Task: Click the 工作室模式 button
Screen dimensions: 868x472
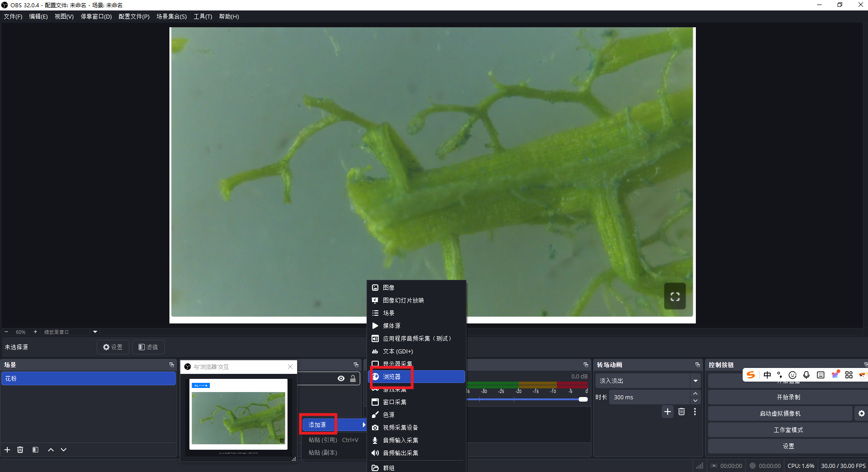Action: point(788,430)
